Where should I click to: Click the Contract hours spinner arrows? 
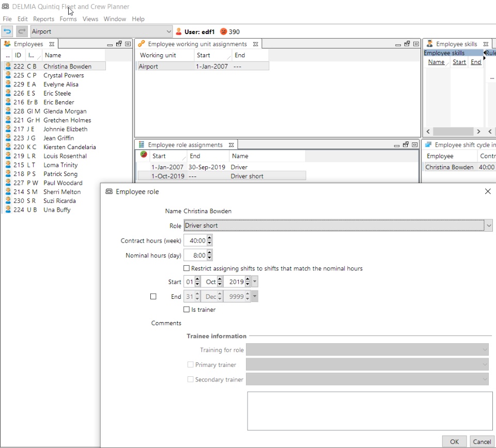209,241
